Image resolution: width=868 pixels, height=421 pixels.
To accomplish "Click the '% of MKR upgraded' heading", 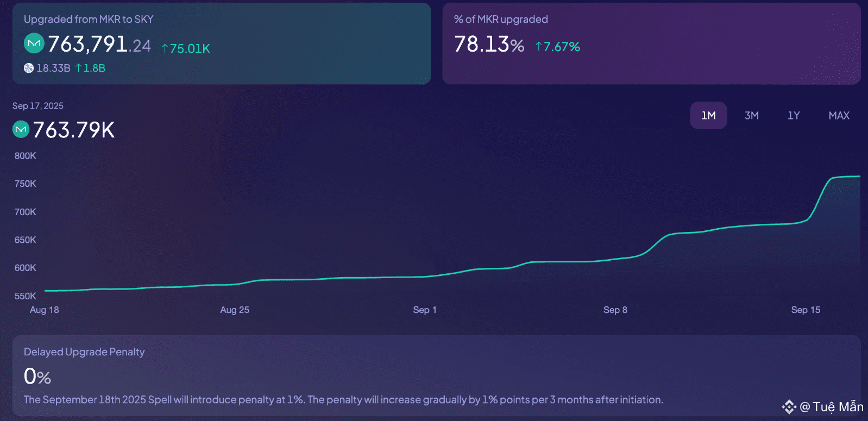I will [501, 19].
